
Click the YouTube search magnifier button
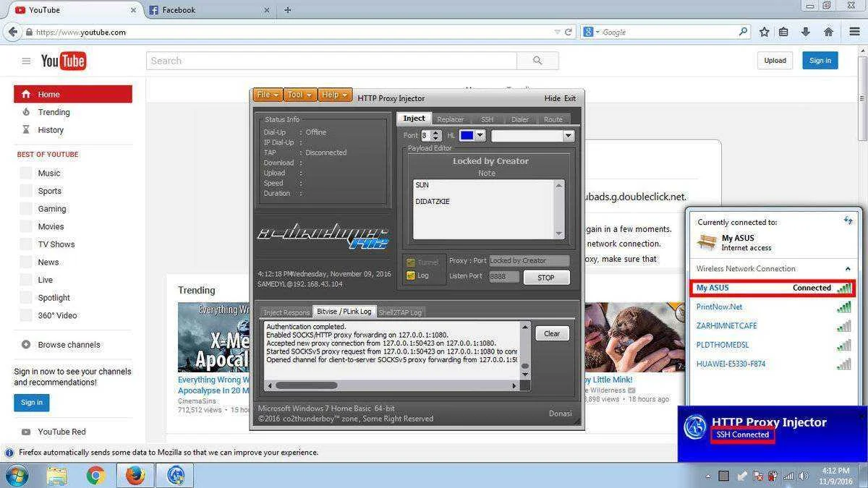point(537,61)
